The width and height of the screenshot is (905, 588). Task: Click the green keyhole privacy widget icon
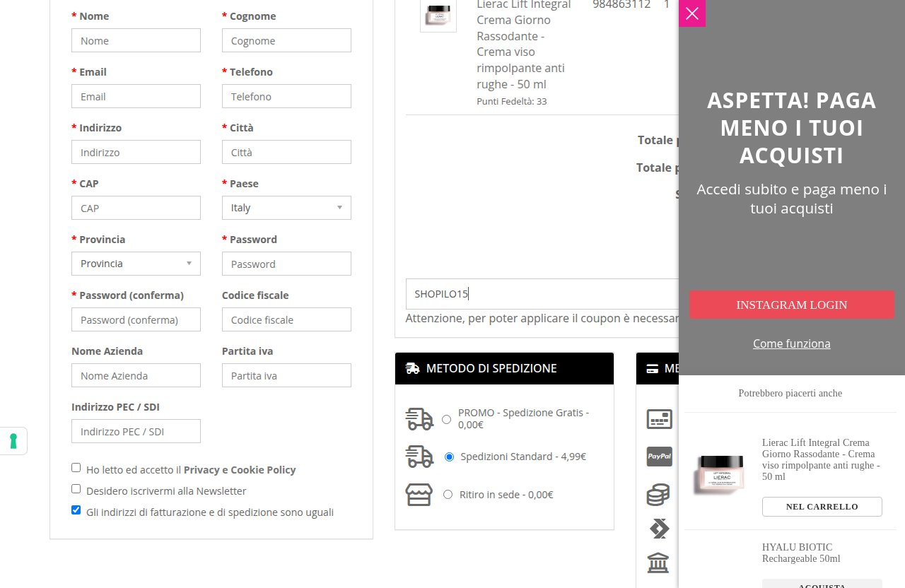[x=13, y=441]
